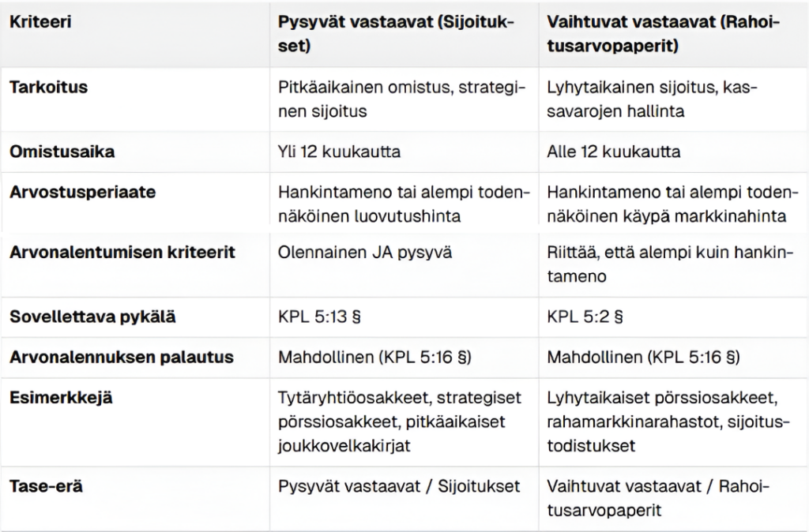The width and height of the screenshot is (809, 532).
Task: Select the cell mentioning "käypä markkinahinta"
Action: (x=672, y=205)
